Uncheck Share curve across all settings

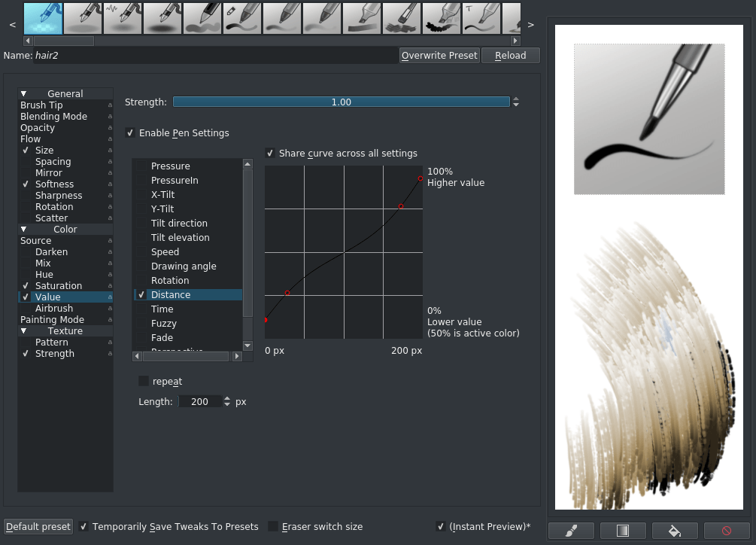click(270, 153)
